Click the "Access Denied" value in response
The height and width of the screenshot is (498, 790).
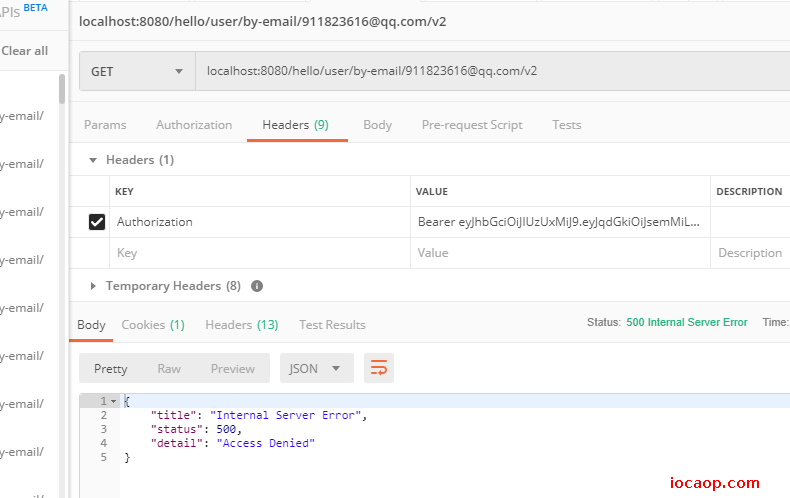[266, 443]
